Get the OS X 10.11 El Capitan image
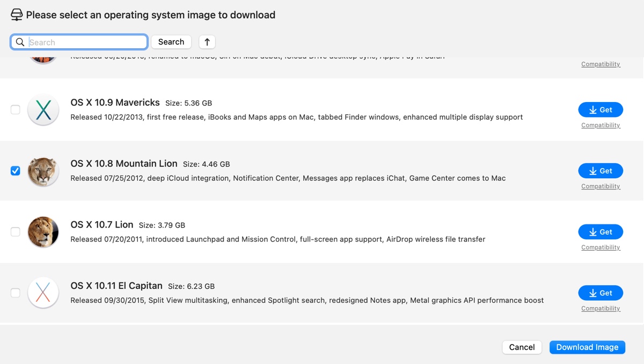The height and width of the screenshot is (364, 644). pyautogui.click(x=601, y=293)
